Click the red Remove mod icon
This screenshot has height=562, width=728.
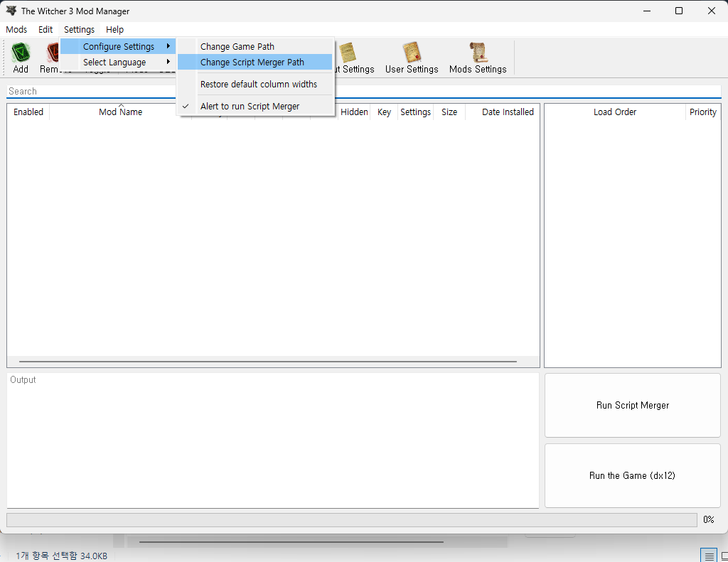pyautogui.click(x=53, y=53)
